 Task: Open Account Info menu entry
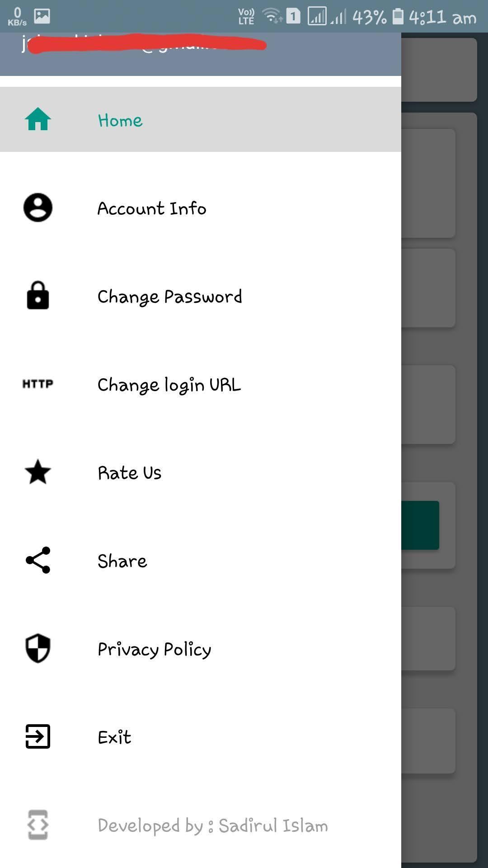(x=201, y=208)
